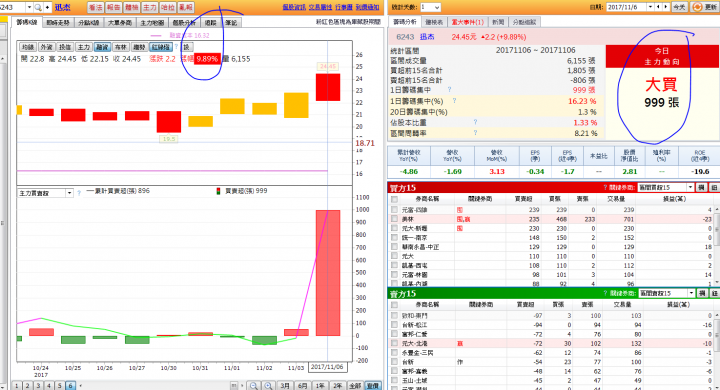
Task: Toggle the 主力 chart overlay button
Action: click(x=83, y=47)
